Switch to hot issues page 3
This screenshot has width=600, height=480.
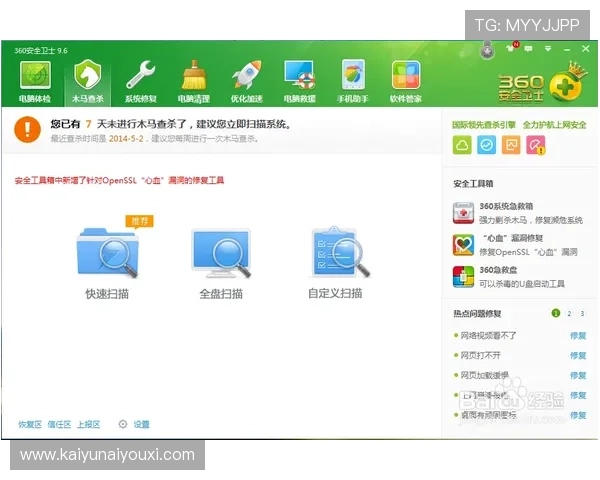pyautogui.click(x=582, y=313)
